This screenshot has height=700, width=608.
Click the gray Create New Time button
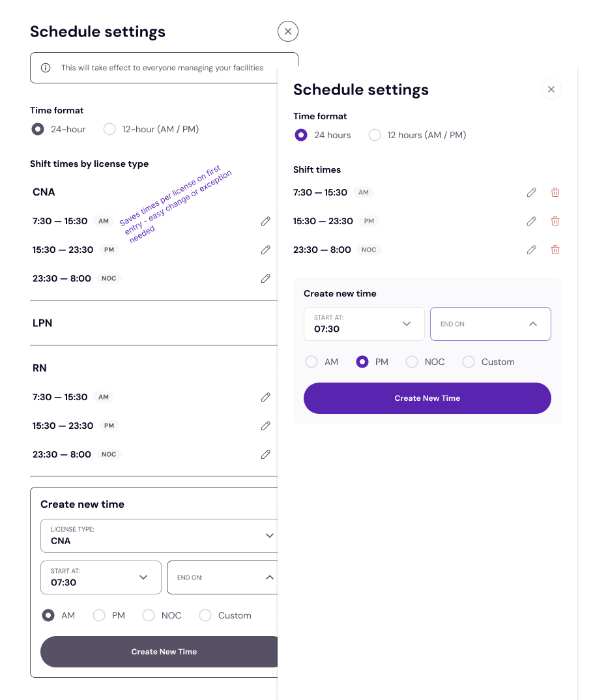click(x=163, y=652)
